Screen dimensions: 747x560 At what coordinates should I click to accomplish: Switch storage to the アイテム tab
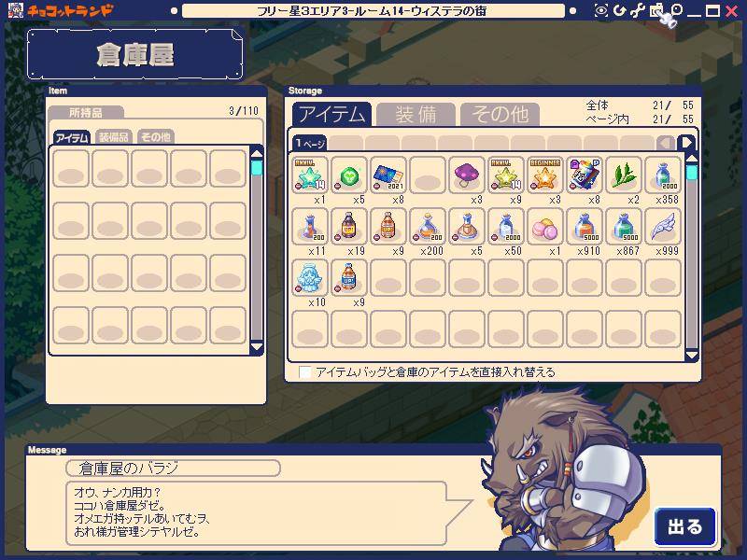click(x=331, y=114)
